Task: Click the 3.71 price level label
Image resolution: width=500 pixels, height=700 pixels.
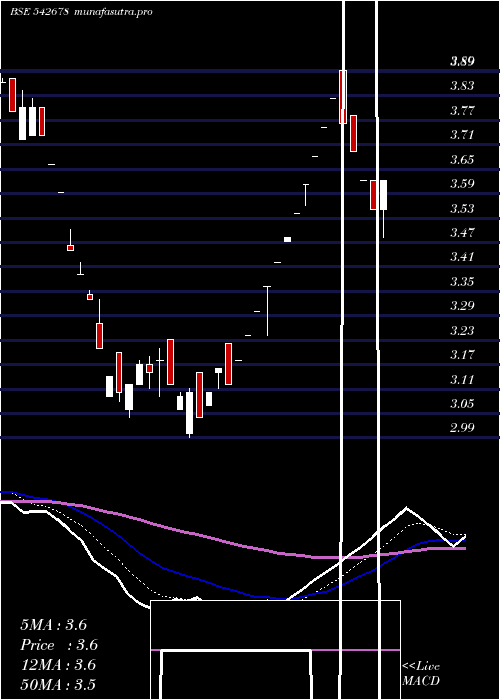Action: click(x=462, y=135)
